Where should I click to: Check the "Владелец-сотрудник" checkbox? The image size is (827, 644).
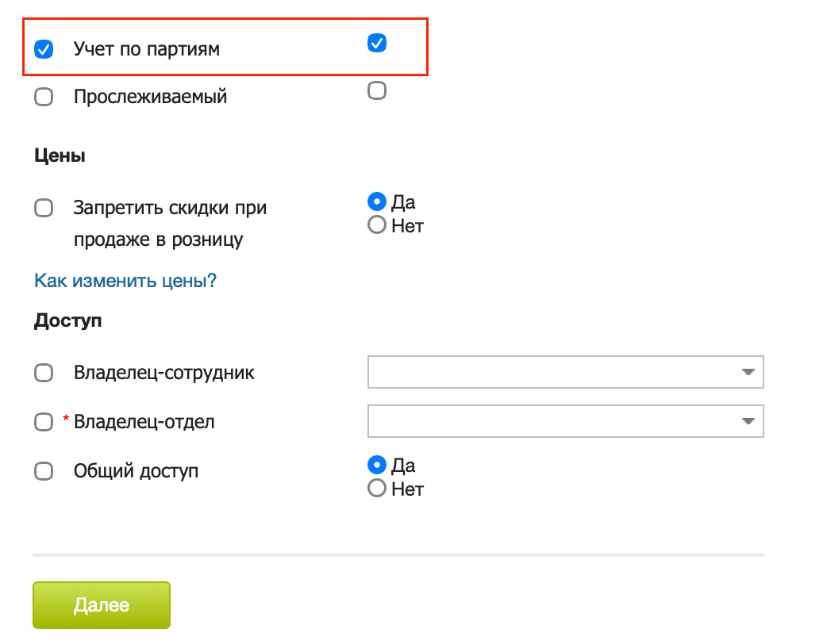44,372
